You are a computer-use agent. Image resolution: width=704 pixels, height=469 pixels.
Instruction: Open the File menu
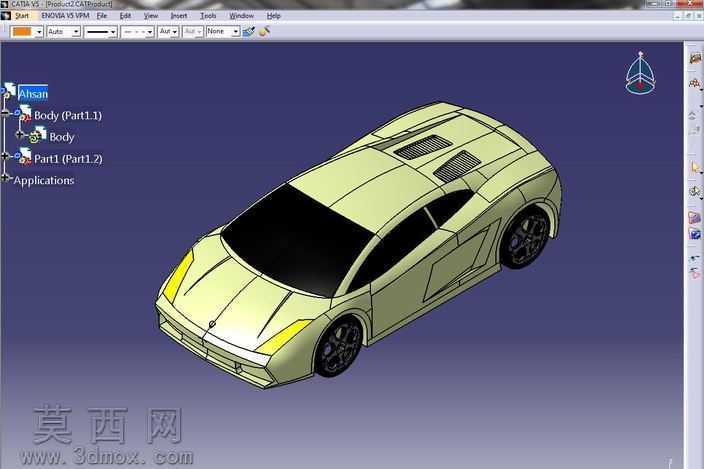pyautogui.click(x=102, y=16)
